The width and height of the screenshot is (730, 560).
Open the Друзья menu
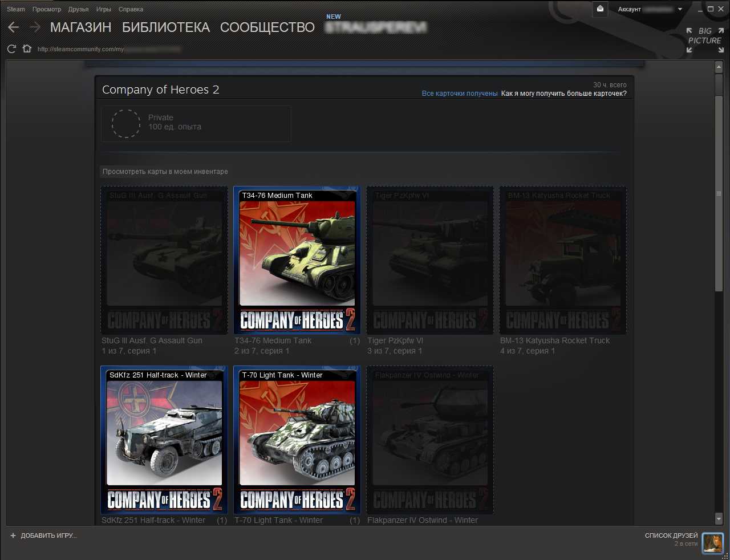coord(78,9)
